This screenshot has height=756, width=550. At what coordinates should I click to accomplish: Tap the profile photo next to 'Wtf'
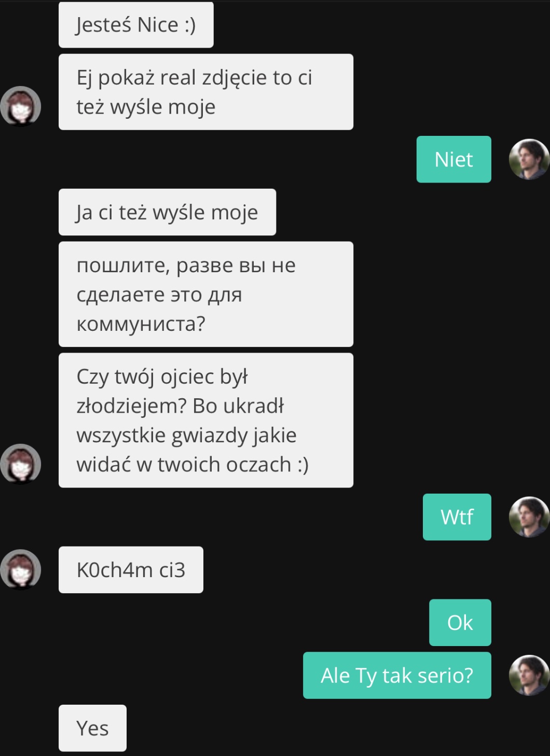point(529,517)
